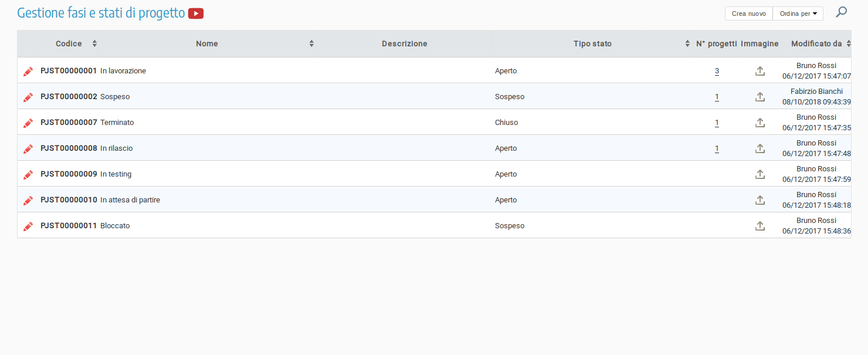Click pencil icon for the Sospeso phase

tap(28, 97)
